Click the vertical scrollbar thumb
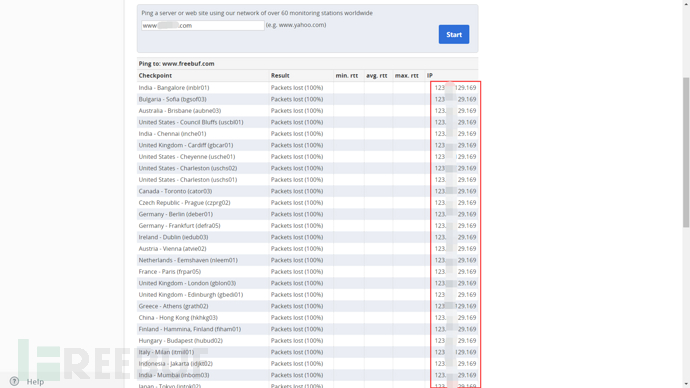The width and height of the screenshot is (690, 388). [686, 152]
